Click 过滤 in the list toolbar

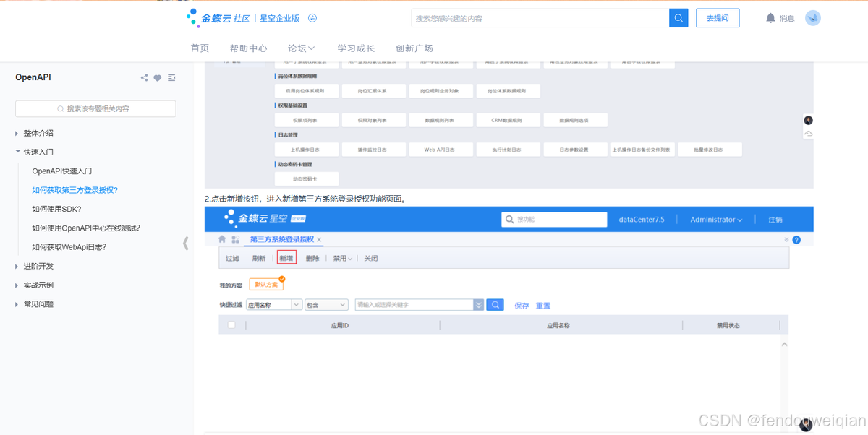click(232, 258)
